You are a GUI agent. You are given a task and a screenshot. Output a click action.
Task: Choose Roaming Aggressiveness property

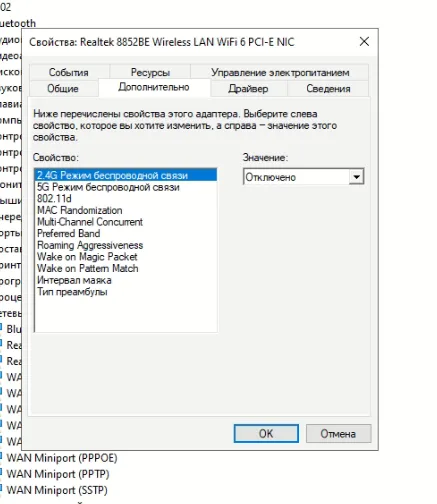click(126, 245)
